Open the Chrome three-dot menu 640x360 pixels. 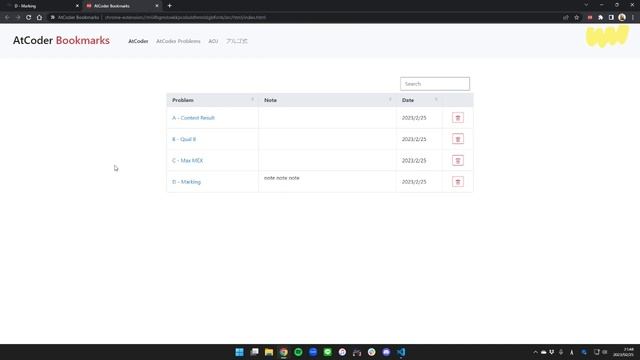pyautogui.click(x=633, y=18)
